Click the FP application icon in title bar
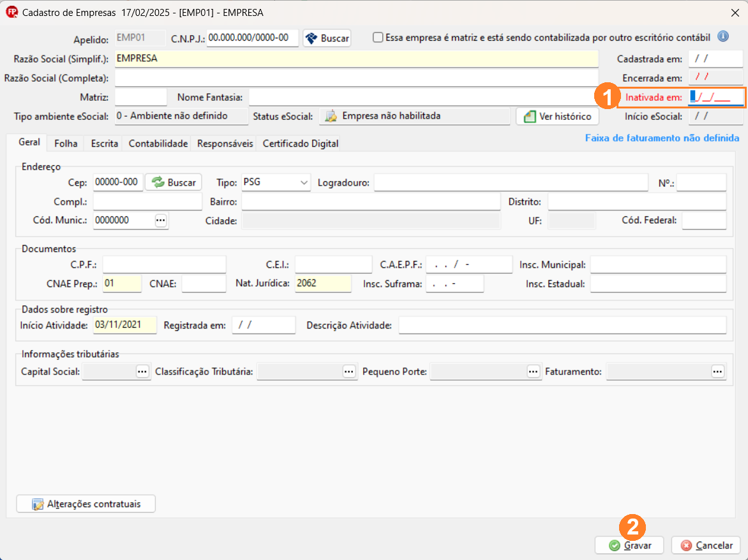 coord(11,12)
